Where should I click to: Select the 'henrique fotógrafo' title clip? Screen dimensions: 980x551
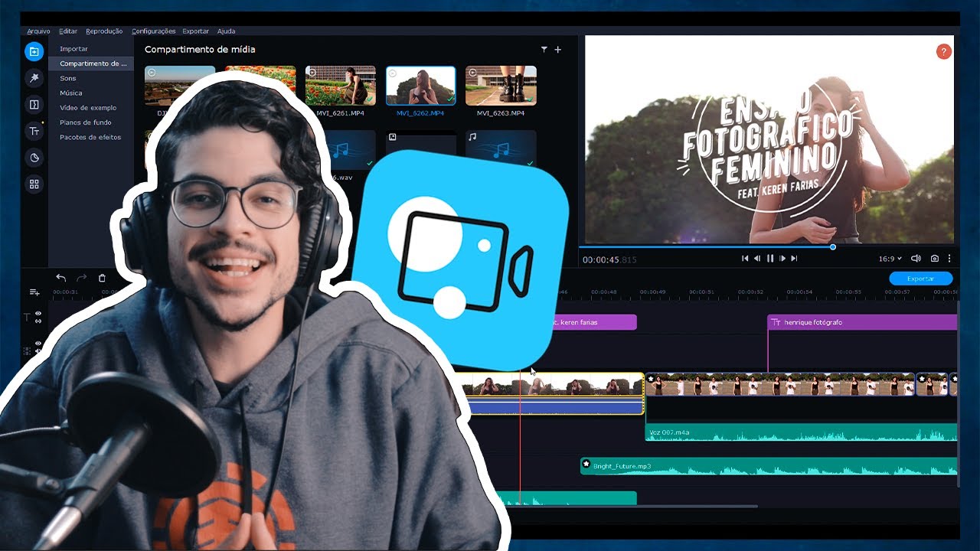(x=862, y=322)
